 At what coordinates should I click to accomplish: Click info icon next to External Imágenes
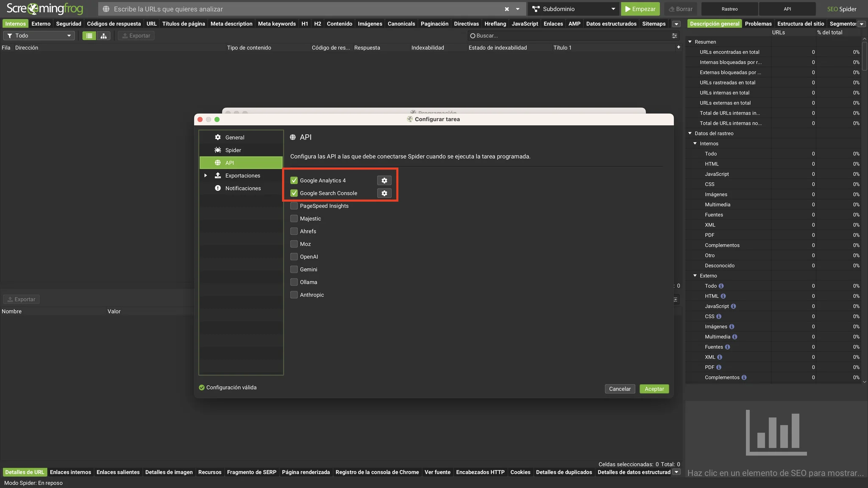732,327
